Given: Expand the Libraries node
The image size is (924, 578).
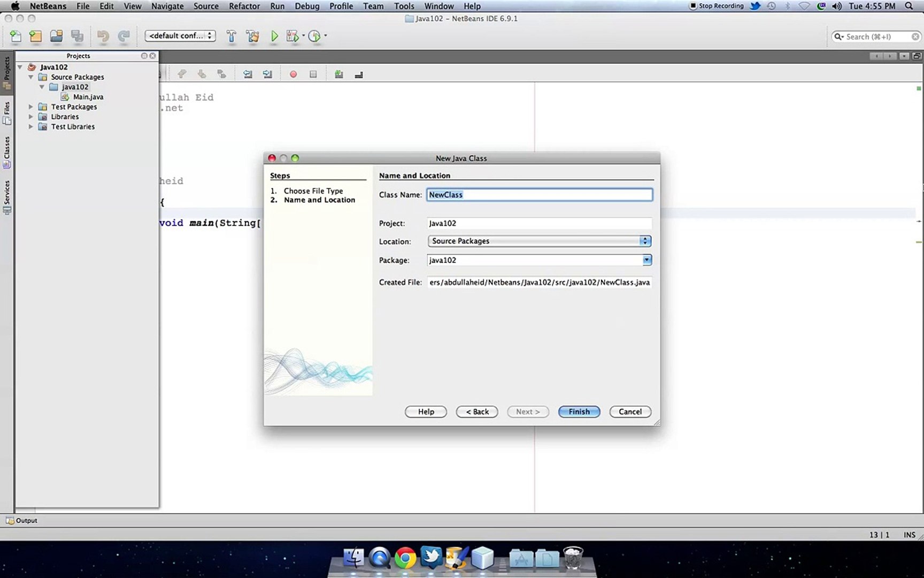Looking at the screenshot, I should pos(31,117).
